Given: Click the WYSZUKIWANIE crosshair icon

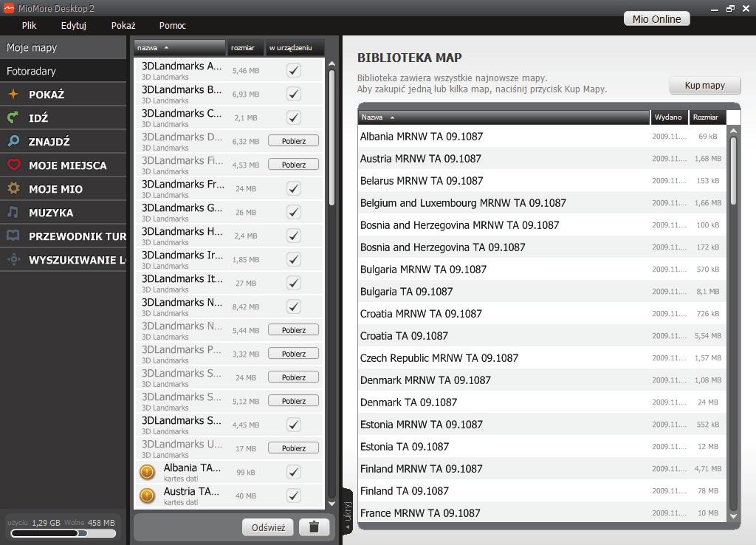Looking at the screenshot, I should click(x=13, y=259).
